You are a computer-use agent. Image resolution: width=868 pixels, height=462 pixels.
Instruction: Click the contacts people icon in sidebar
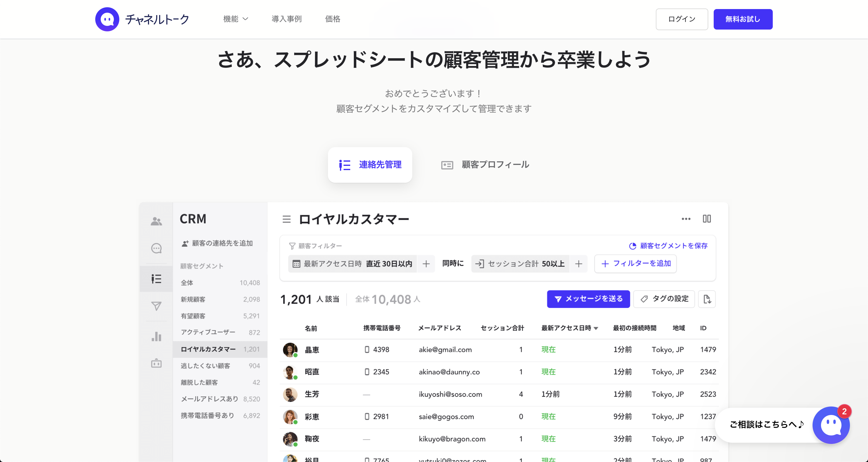[x=156, y=221]
